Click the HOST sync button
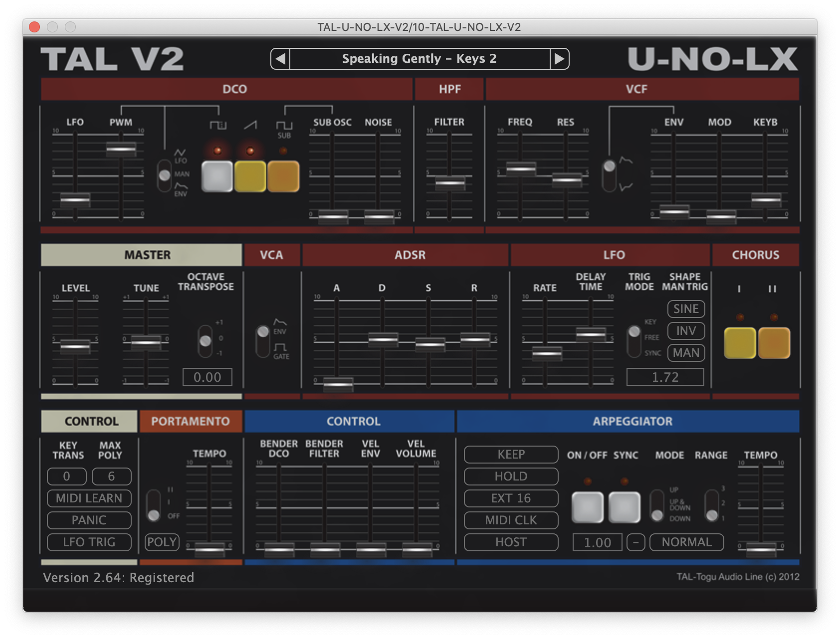840x639 pixels. coord(511,542)
